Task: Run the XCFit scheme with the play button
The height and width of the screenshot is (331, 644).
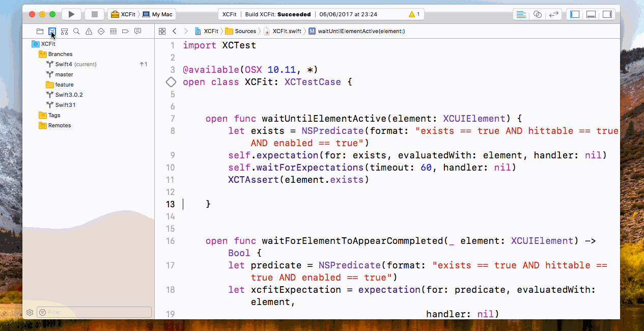Action: (71, 14)
